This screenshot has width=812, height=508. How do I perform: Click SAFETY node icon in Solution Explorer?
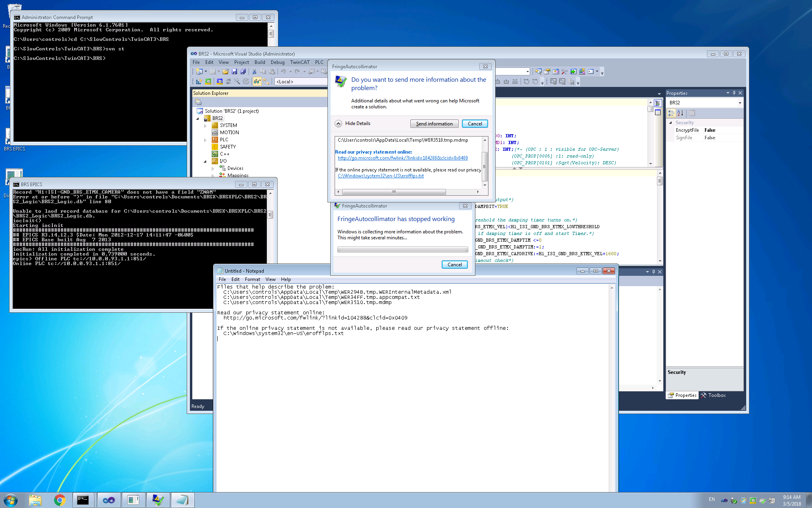click(215, 147)
